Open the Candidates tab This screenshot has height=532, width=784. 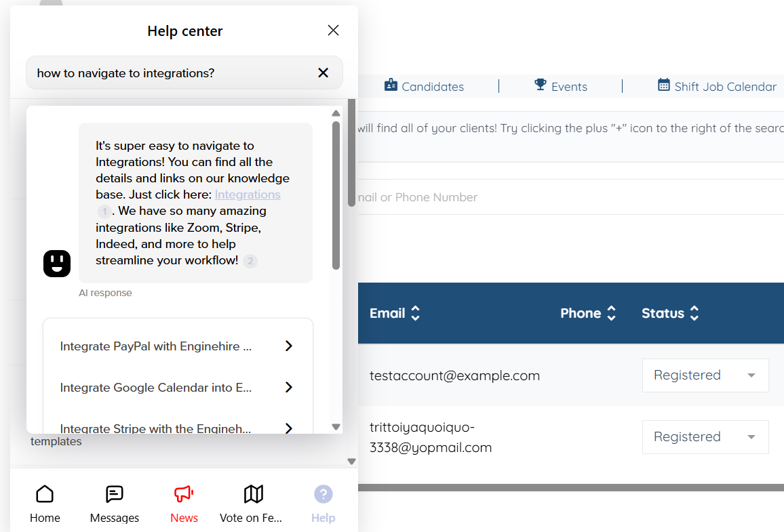click(425, 87)
